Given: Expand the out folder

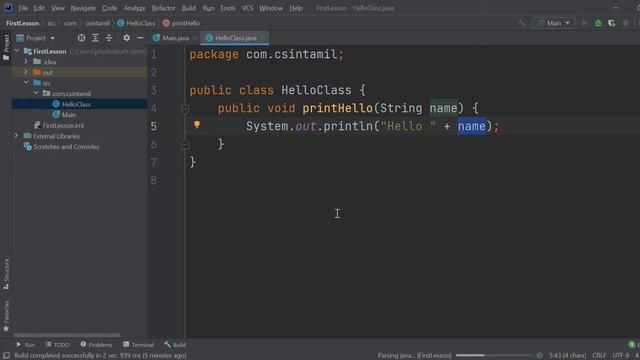Looking at the screenshot, I should [x=26, y=72].
